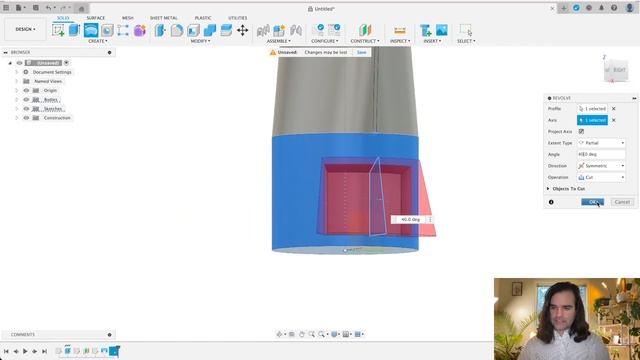Switch to the Sheet Metal tab
The width and height of the screenshot is (640, 360).
coord(164,18)
